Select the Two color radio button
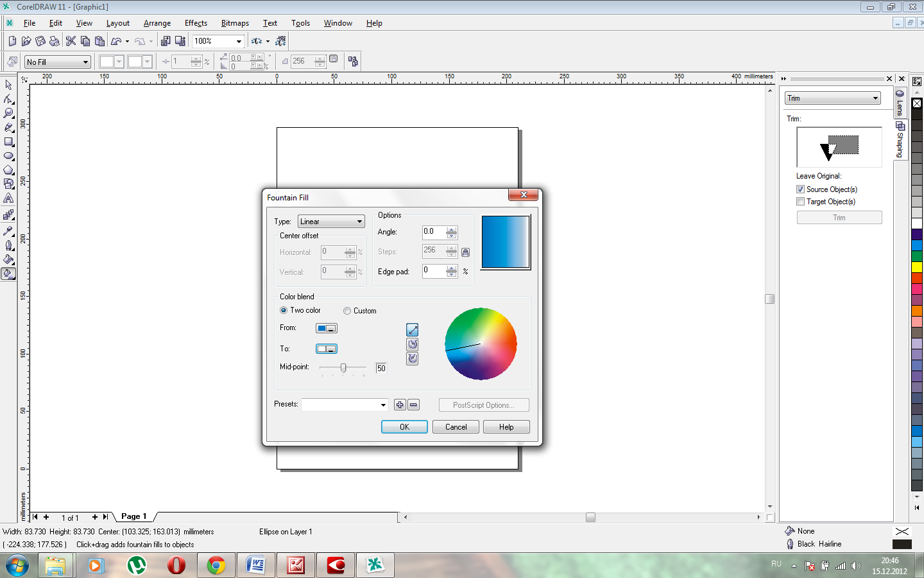This screenshot has width=924, height=578. [284, 310]
